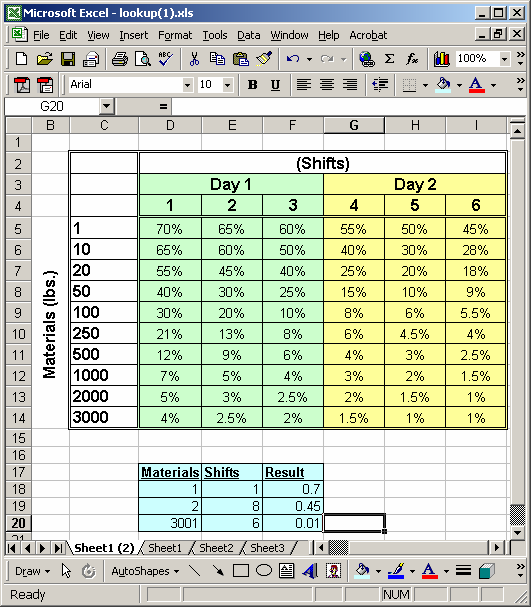
Task: Jump to the first sheet tab arrow
Action: tap(12, 548)
